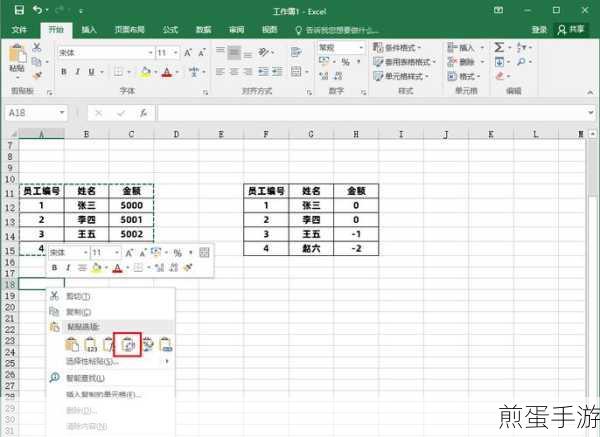Open the number format dropdown showing 常规

pos(361,48)
